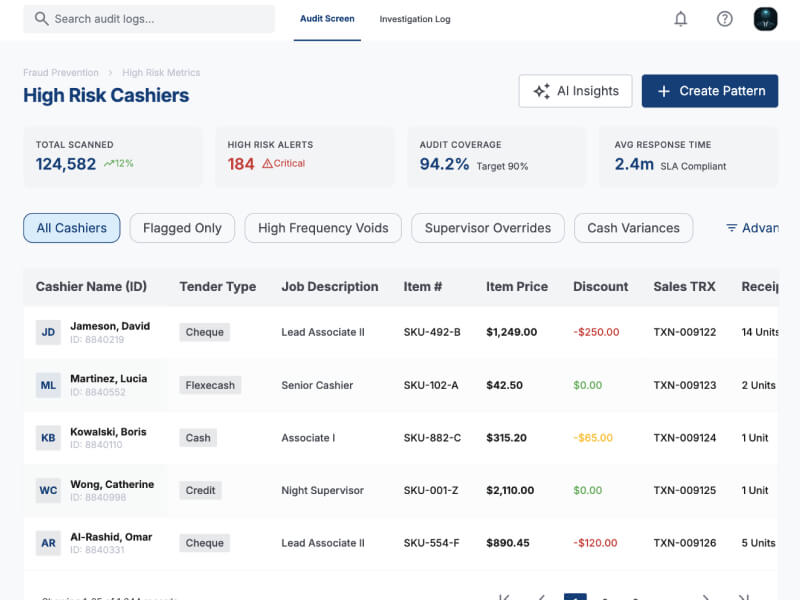The image size is (800, 600).
Task: Open cashier Al-Rashid, Omar
Action: (111, 537)
